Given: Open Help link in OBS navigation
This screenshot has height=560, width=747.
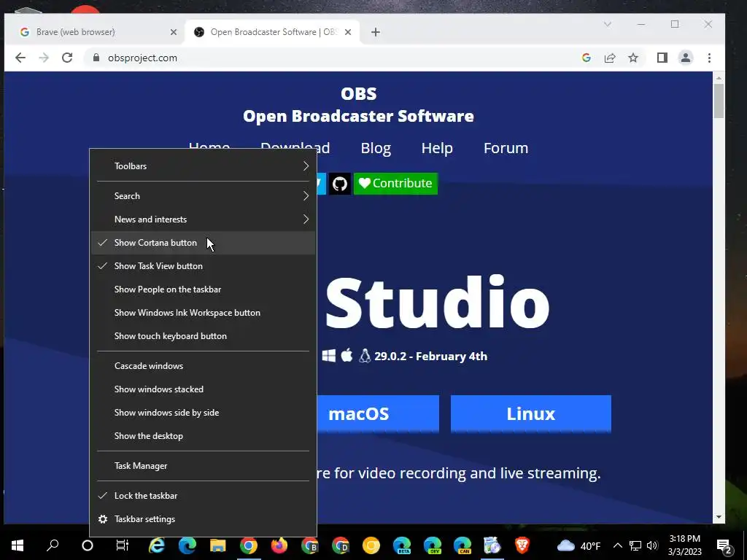Looking at the screenshot, I should 437,148.
